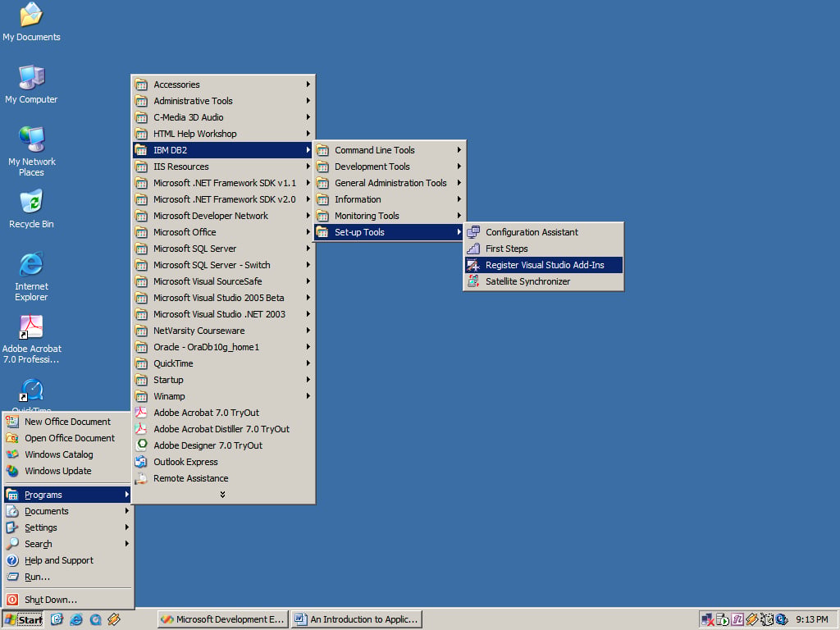Select Run... in the start menu

coord(68,577)
